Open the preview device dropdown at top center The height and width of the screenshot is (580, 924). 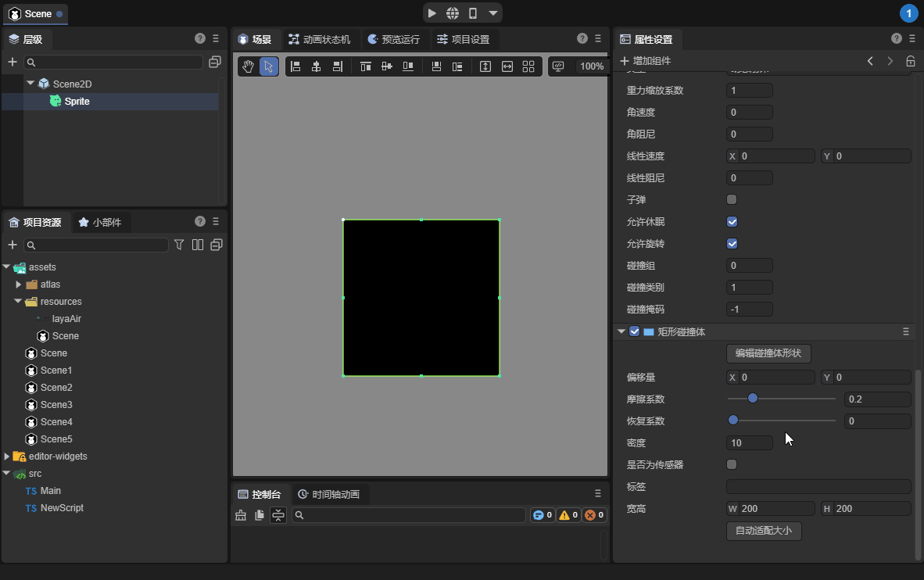tap(492, 13)
